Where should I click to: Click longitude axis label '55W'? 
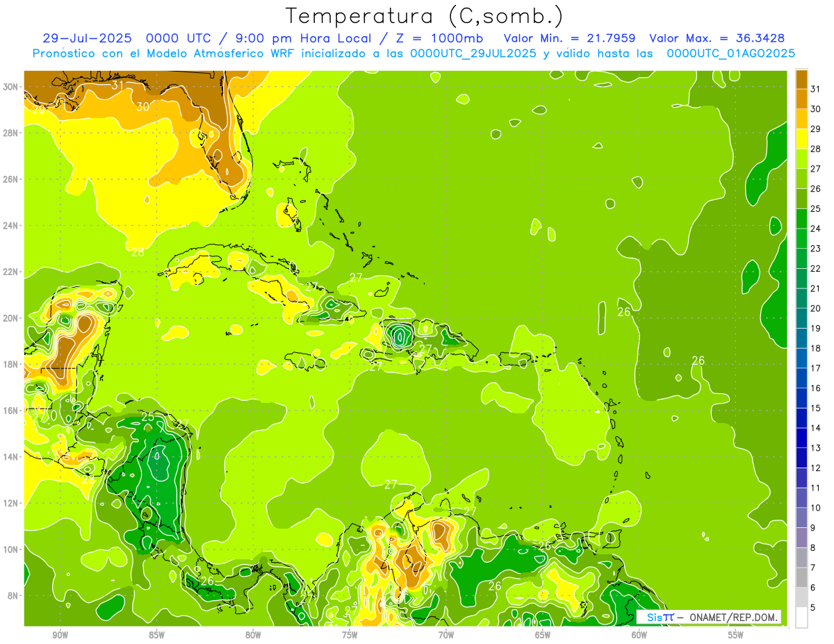click(736, 635)
